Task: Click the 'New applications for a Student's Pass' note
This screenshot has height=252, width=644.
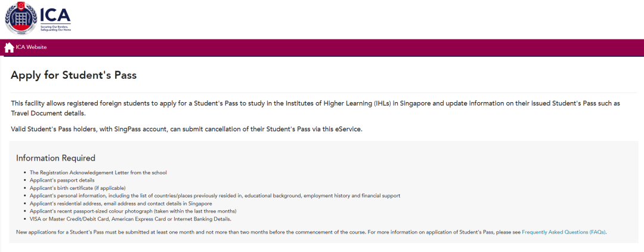Action: point(311,232)
